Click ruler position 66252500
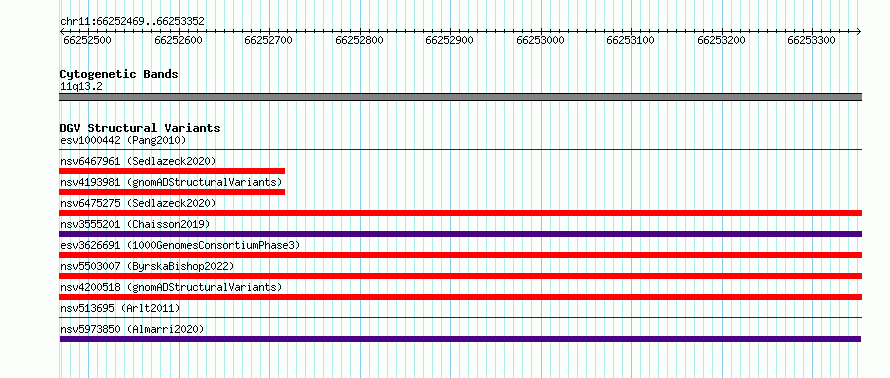890x378 pixels. point(87,40)
